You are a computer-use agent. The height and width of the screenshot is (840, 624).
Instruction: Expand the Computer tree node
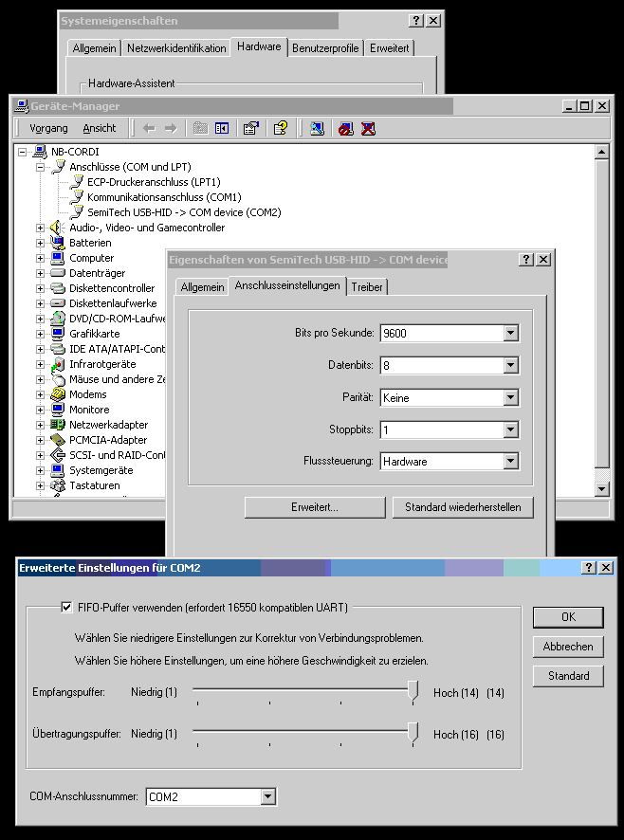click(x=40, y=258)
